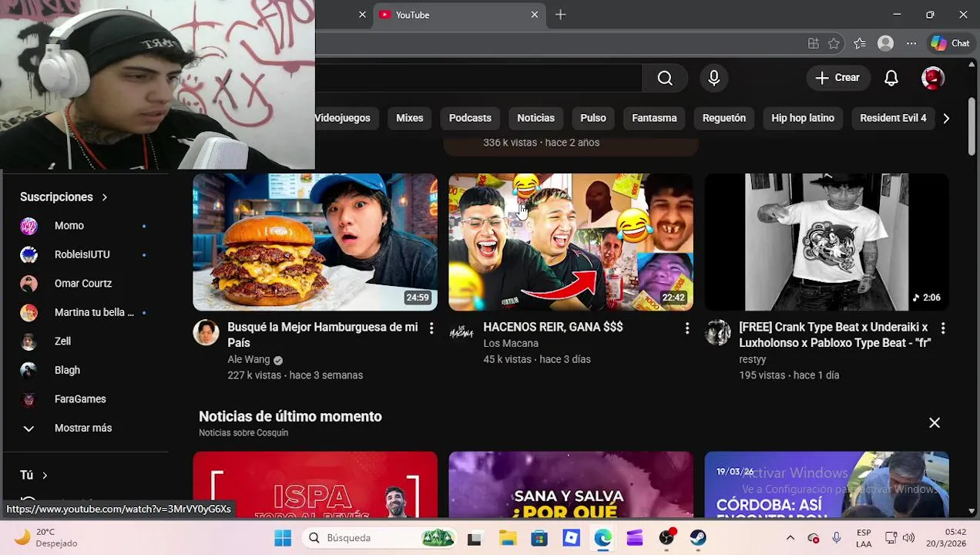The width and height of the screenshot is (980, 555).
Task: Dismiss the Noticias de último momento section
Action: (x=935, y=422)
